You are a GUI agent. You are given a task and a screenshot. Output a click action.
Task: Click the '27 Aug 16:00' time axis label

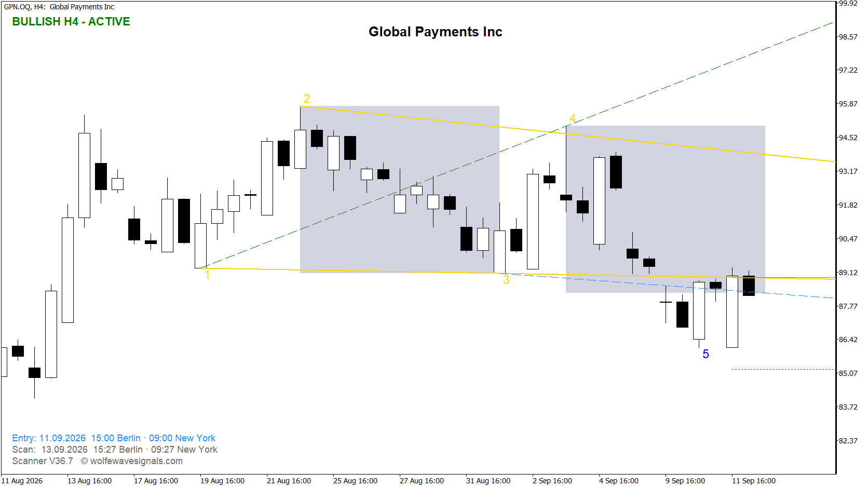pos(422,481)
